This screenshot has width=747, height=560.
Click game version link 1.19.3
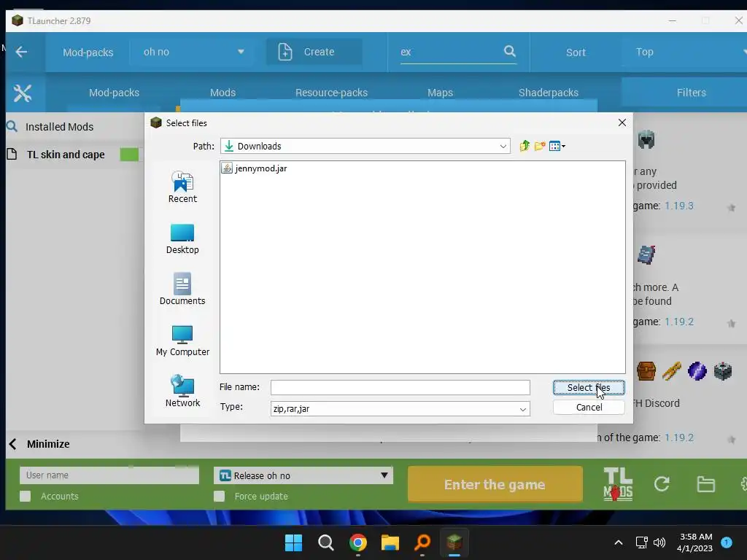click(x=679, y=206)
